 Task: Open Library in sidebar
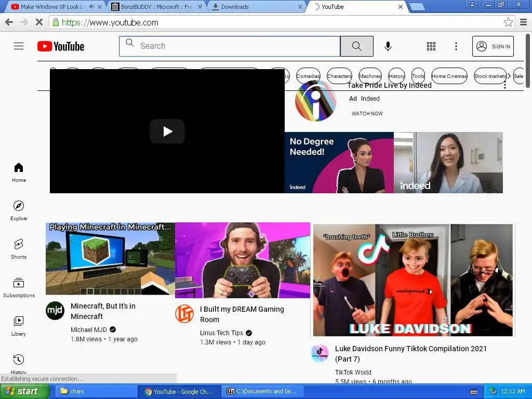(x=19, y=326)
